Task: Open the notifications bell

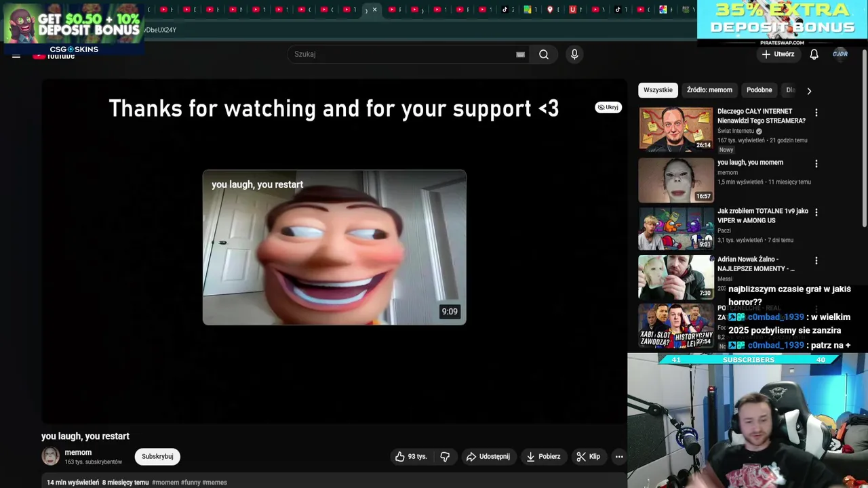Action: [814, 54]
